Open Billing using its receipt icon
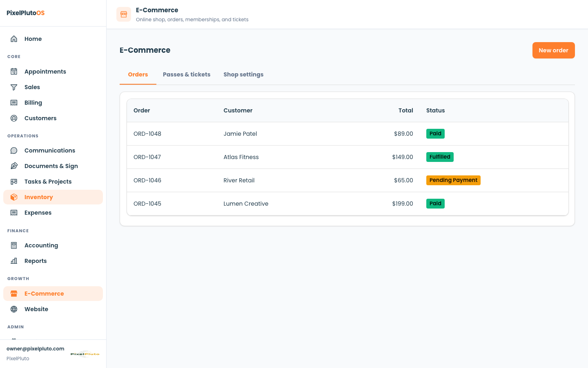The image size is (588, 368). pyautogui.click(x=14, y=103)
